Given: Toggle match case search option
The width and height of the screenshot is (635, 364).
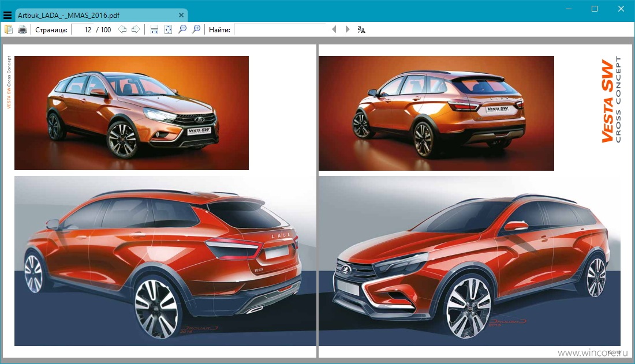Looking at the screenshot, I should point(361,29).
